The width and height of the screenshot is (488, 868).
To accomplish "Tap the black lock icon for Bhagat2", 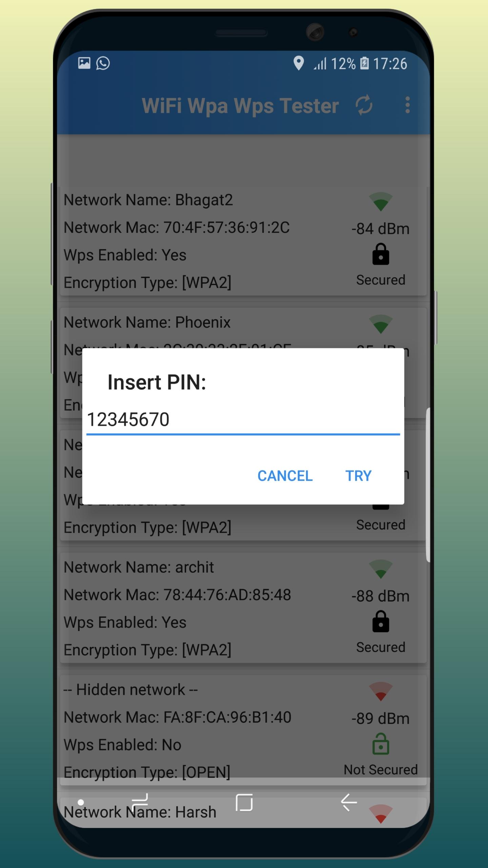I will 381,254.
